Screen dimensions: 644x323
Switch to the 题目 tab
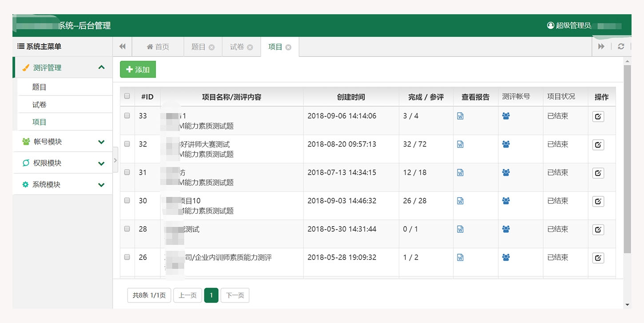[x=198, y=47]
